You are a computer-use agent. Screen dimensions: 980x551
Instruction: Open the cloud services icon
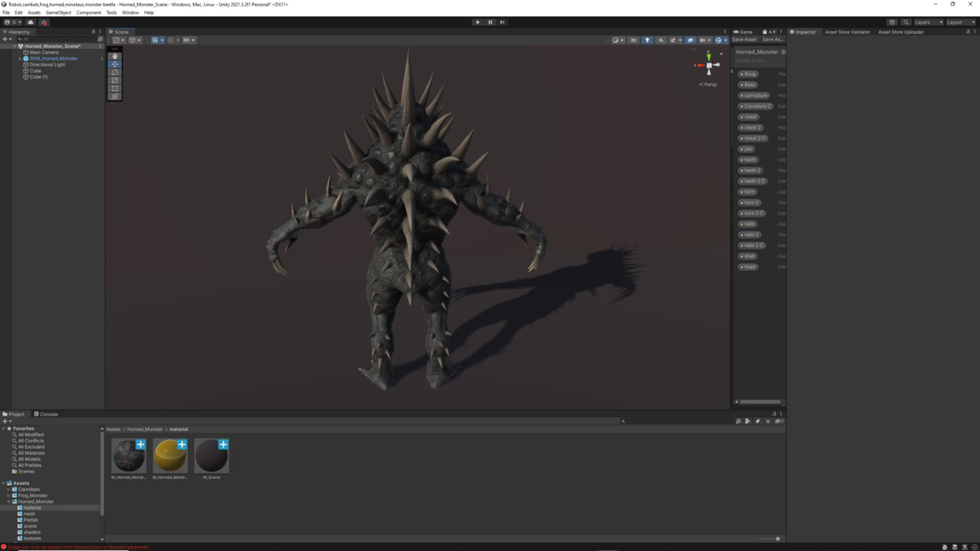31,22
